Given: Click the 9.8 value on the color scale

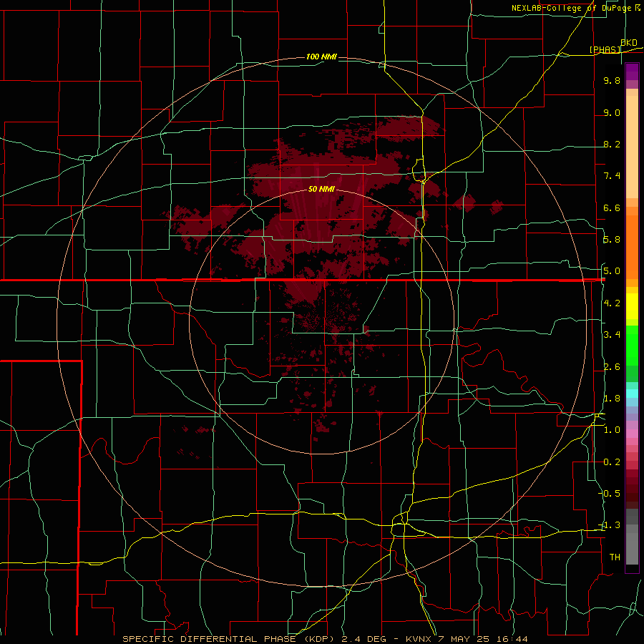Looking at the screenshot, I should [612, 80].
